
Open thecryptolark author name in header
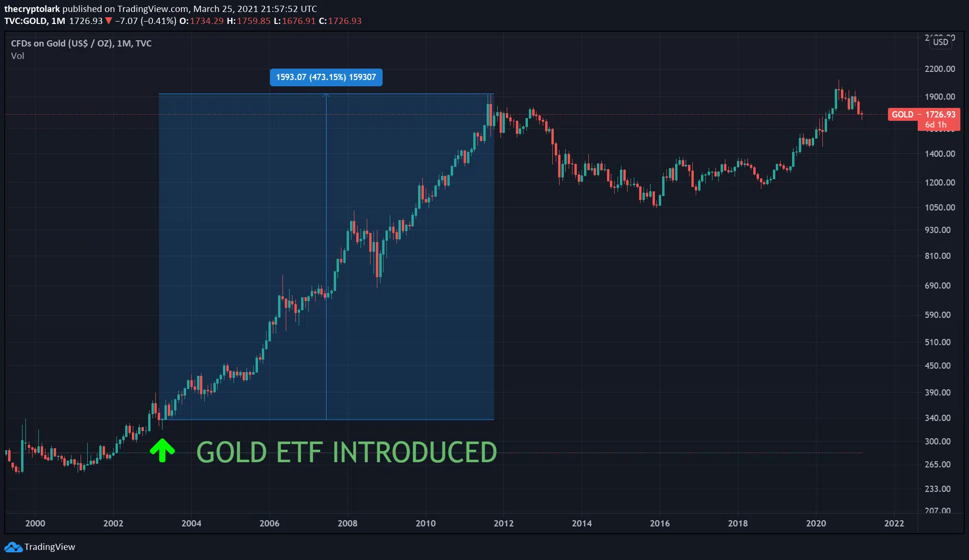tap(32, 9)
